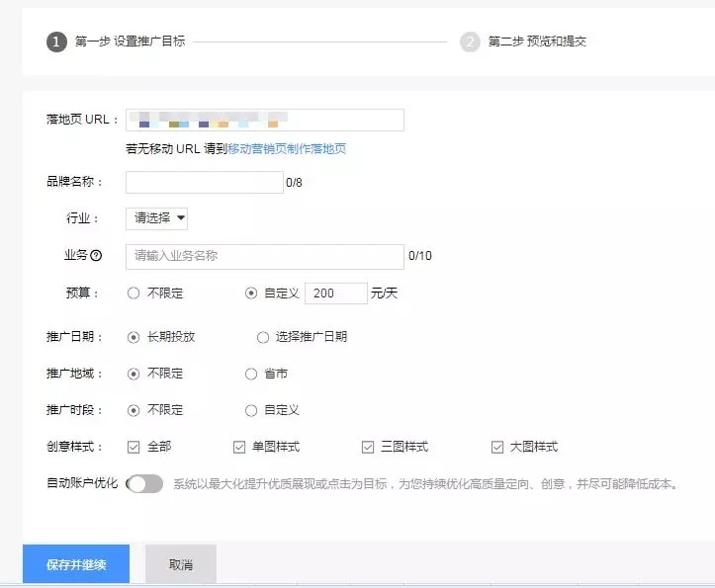Click 取消 button
The width and height of the screenshot is (715, 588).
(x=181, y=564)
